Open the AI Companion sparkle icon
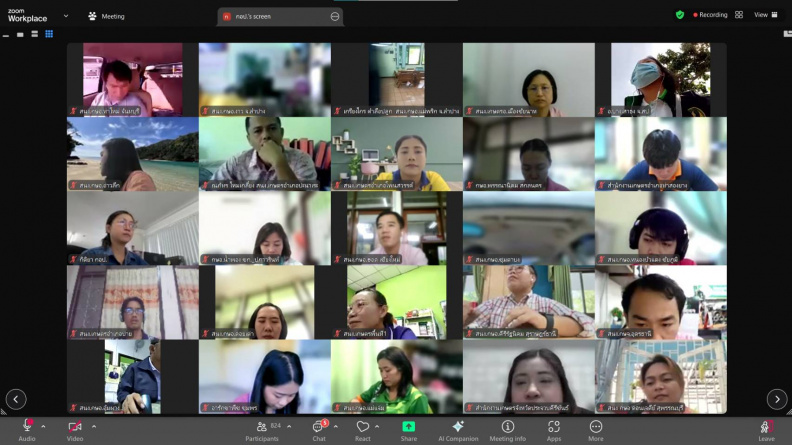792x445 pixels. pos(458,426)
